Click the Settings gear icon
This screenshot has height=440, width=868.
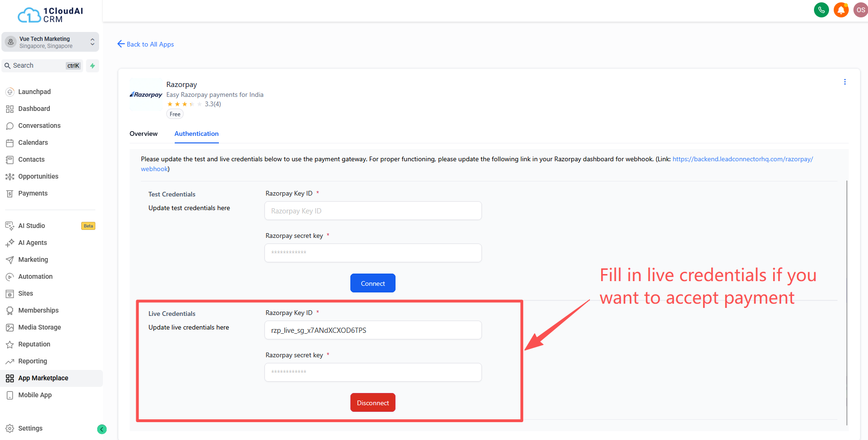click(10, 428)
